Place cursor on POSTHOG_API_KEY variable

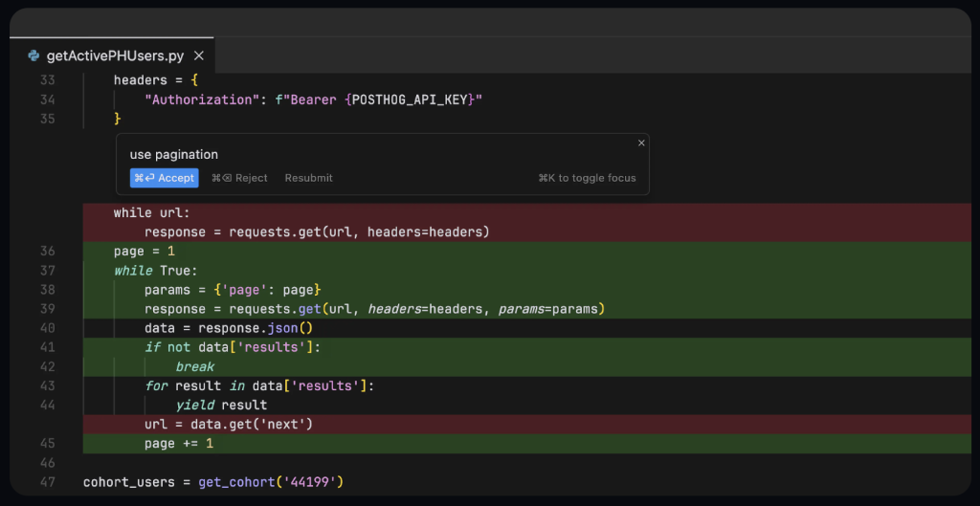coord(410,99)
